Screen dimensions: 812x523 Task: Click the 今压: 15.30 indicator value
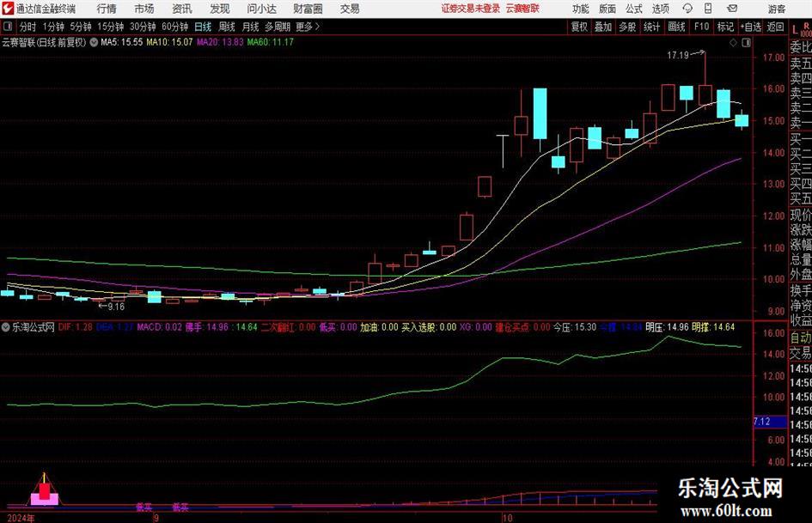[575, 327]
